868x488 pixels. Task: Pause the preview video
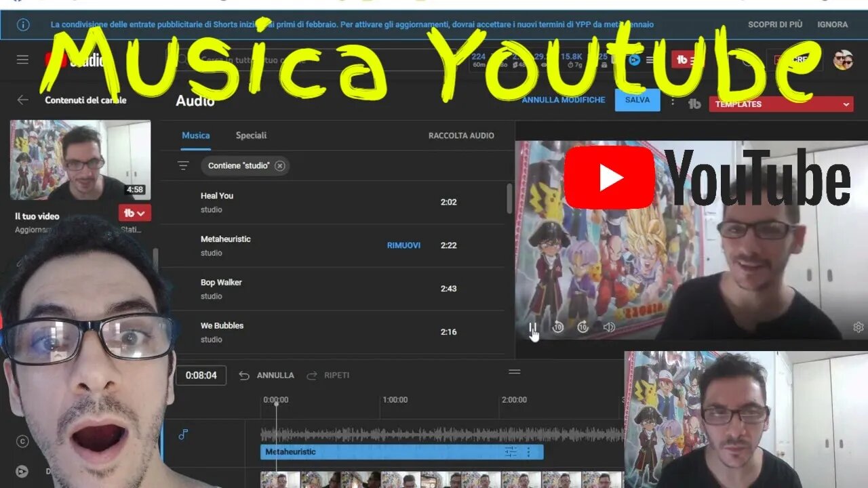(x=533, y=327)
